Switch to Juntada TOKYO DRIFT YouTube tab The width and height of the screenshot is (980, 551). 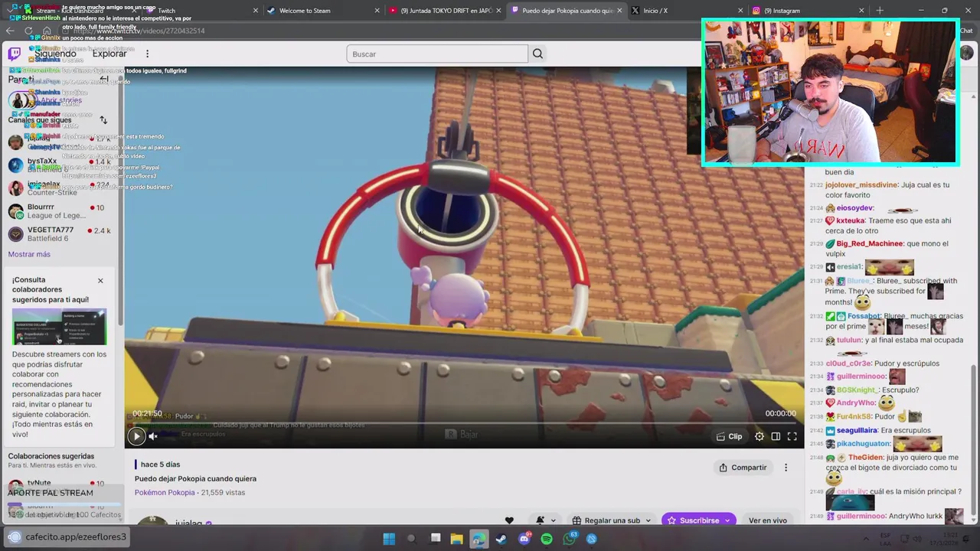click(444, 11)
